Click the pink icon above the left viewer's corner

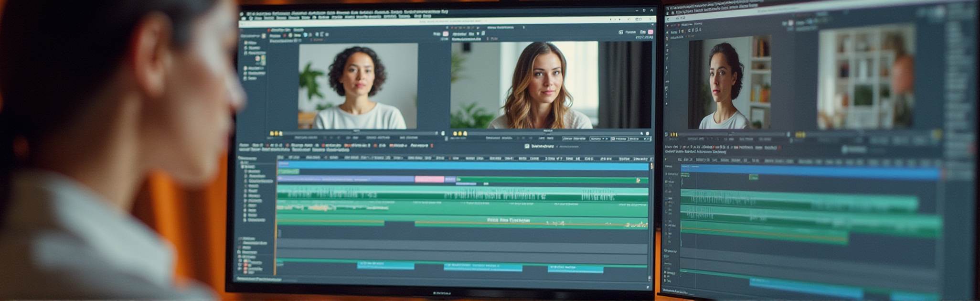pos(445,34)
